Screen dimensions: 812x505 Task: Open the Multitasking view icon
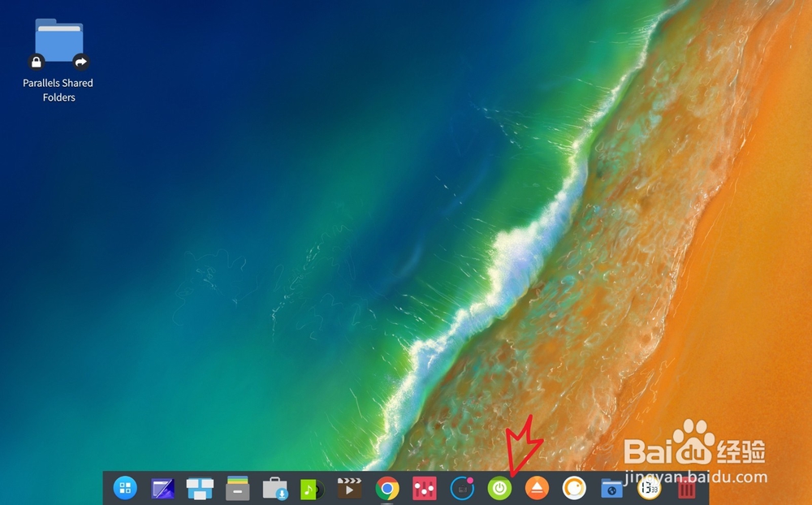pos(200,488)
